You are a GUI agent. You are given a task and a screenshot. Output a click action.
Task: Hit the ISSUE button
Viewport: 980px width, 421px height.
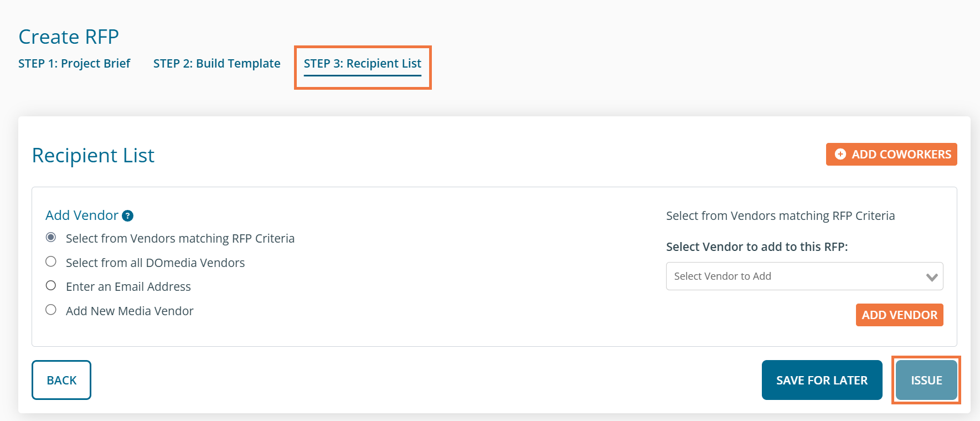(926, 381)
